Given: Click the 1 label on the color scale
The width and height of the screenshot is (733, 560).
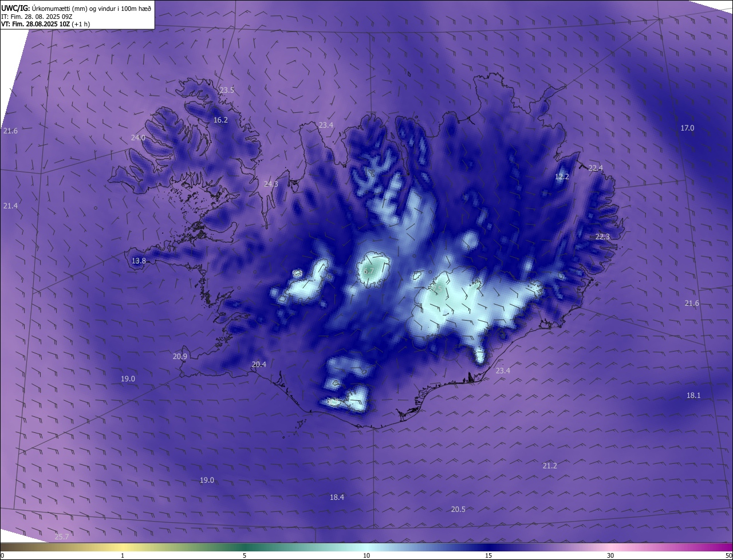Looking at the screenshot, I should [x=123, y=556].
